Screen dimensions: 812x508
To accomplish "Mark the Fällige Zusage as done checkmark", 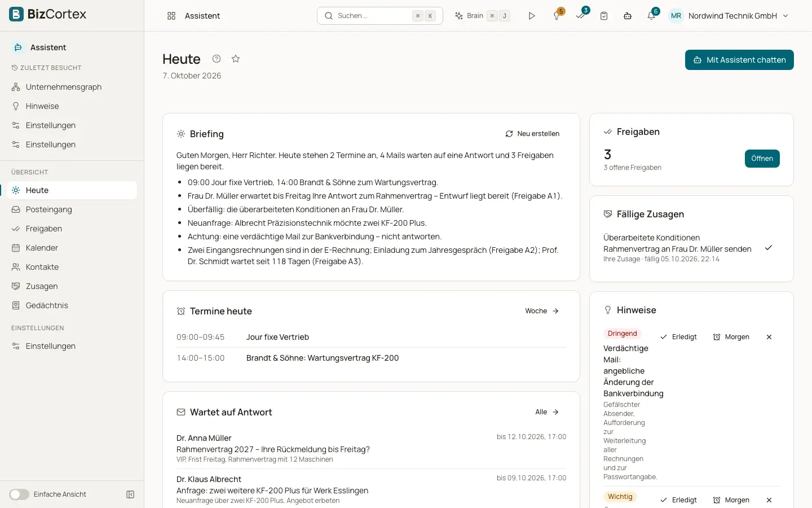I will 769,248.
